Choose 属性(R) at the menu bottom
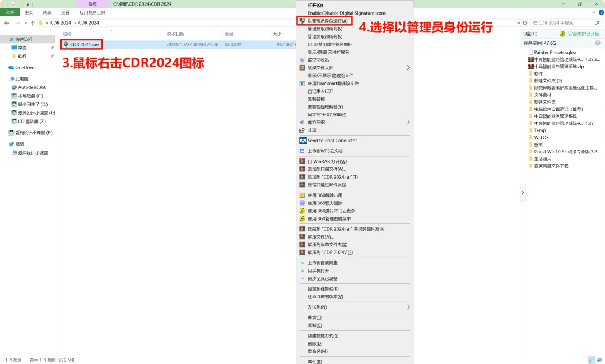The width and height of the screenshot is (605, 364). [314, 362]
